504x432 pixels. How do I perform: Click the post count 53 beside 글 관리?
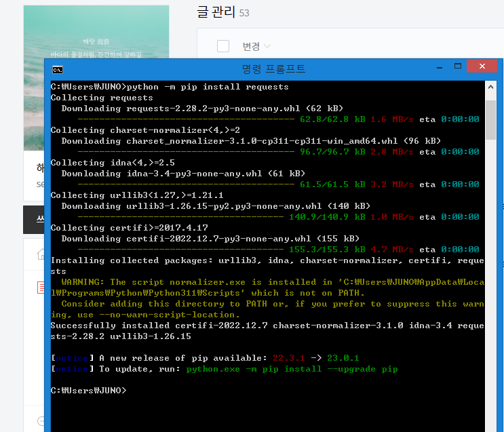pos(244,13)
